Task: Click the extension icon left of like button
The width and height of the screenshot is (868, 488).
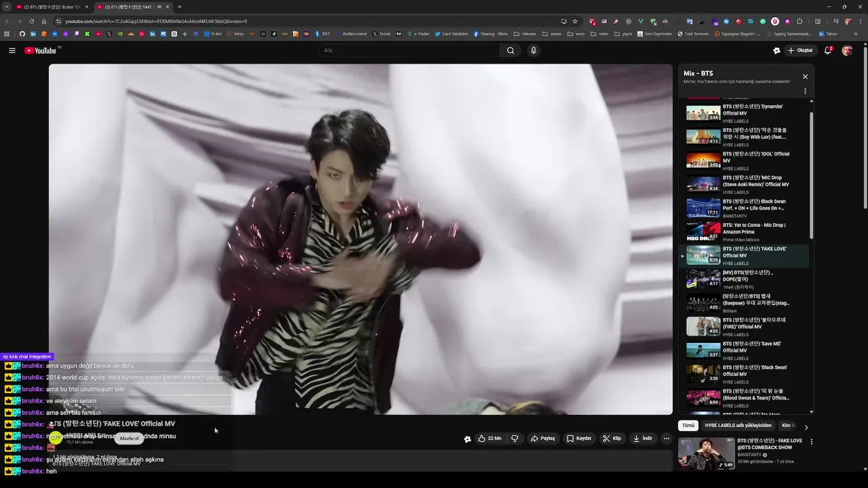Action: 467,439
